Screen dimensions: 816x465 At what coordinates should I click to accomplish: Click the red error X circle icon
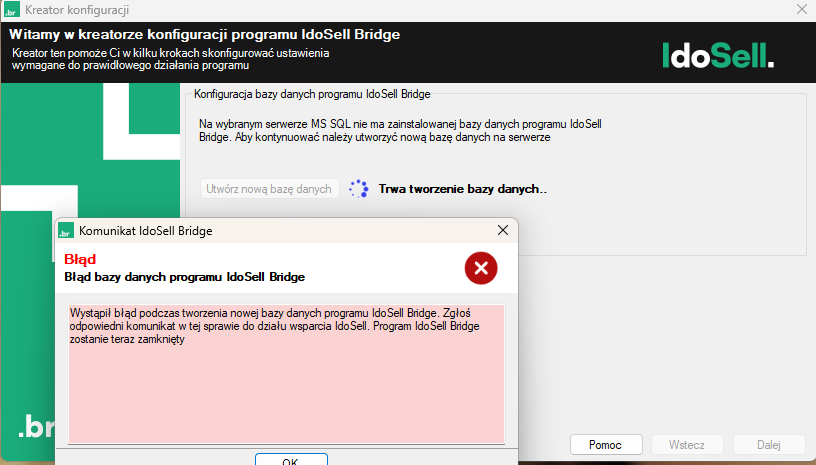[x=481, y=268]
